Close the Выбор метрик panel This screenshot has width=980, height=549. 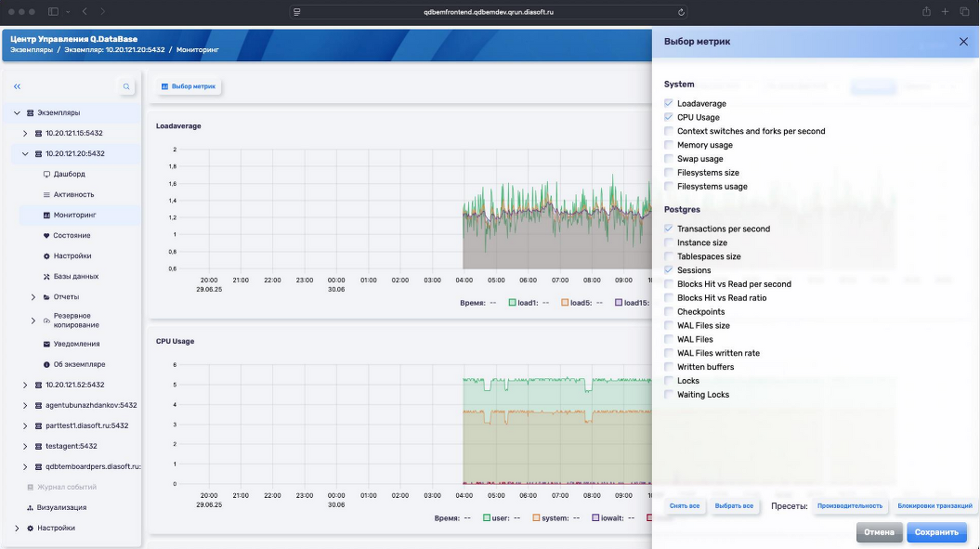[963, 42]
